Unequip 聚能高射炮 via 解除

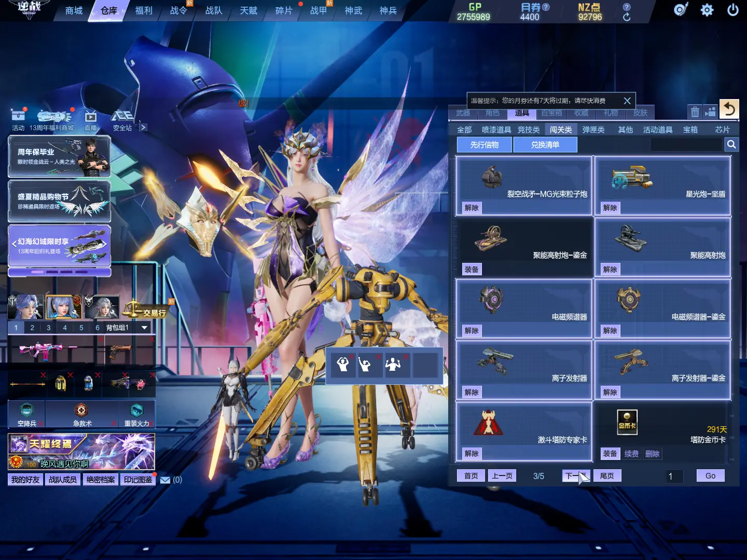(x=610, y=269)
